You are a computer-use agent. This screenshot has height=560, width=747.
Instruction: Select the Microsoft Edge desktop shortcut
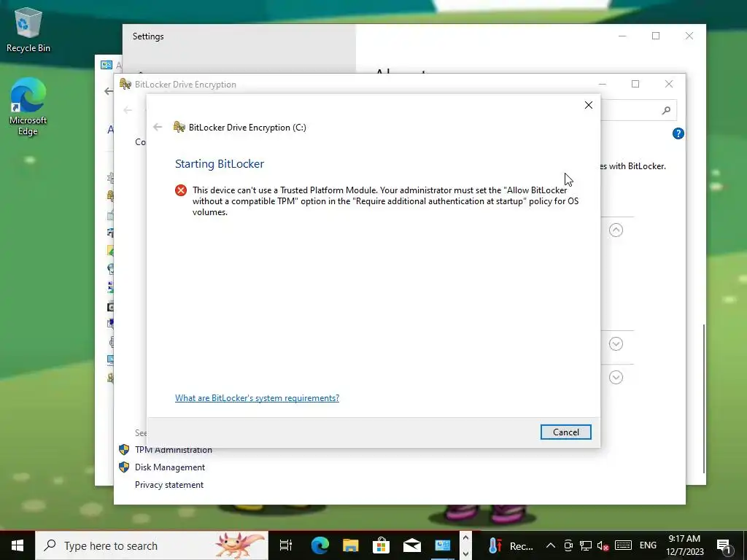point(28,107)
